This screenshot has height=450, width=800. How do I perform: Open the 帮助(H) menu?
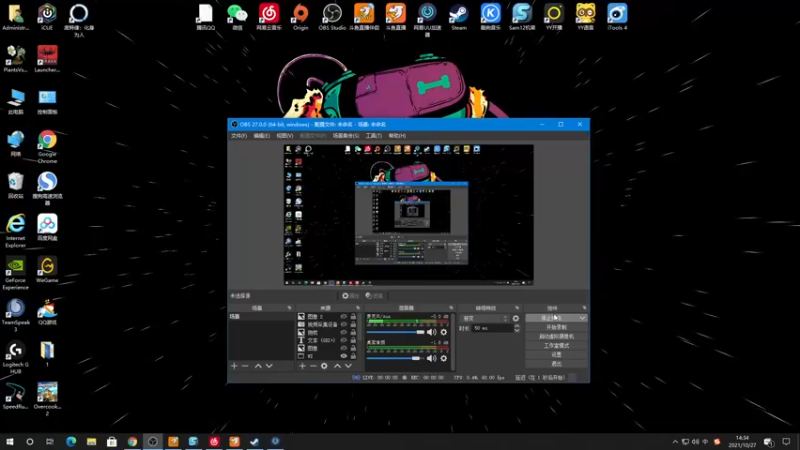pyautogui.click(x=397, y=136)
